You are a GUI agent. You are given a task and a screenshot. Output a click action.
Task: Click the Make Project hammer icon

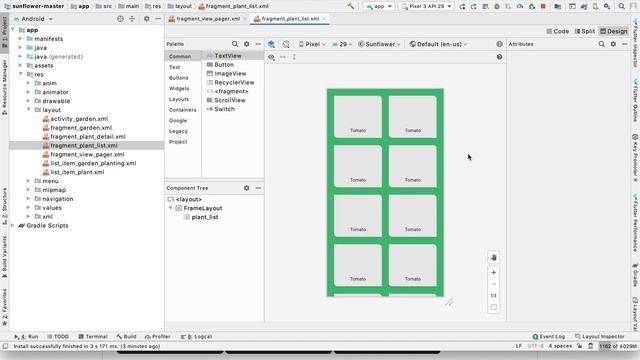tap(351, 7)
